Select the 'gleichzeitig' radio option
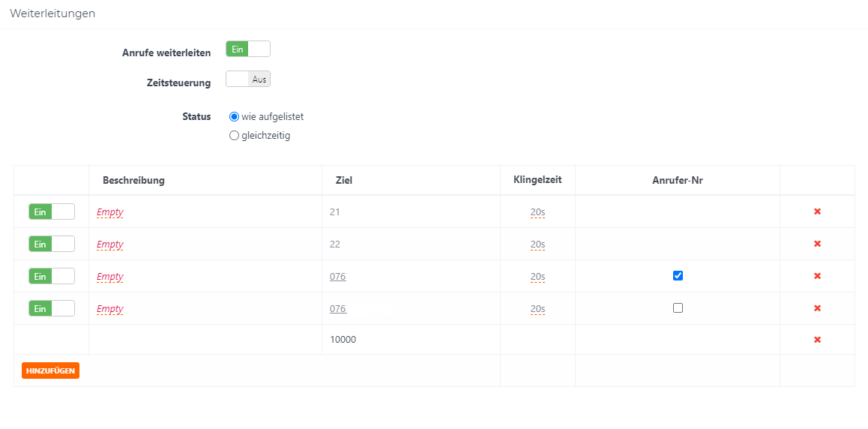The width and height of the screenshot is (868, 429). pos(234,136)
